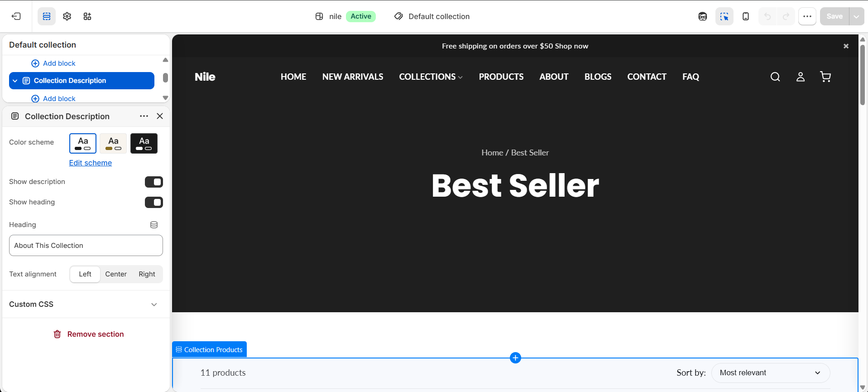This screenshot has width=868, height=392.
Task: Open the HOME menu item
Action: [293, 77]
